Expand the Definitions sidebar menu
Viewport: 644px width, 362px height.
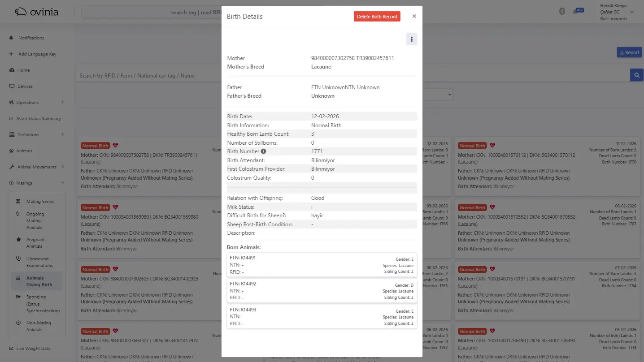pyautogui.click(x=36, y=134)
